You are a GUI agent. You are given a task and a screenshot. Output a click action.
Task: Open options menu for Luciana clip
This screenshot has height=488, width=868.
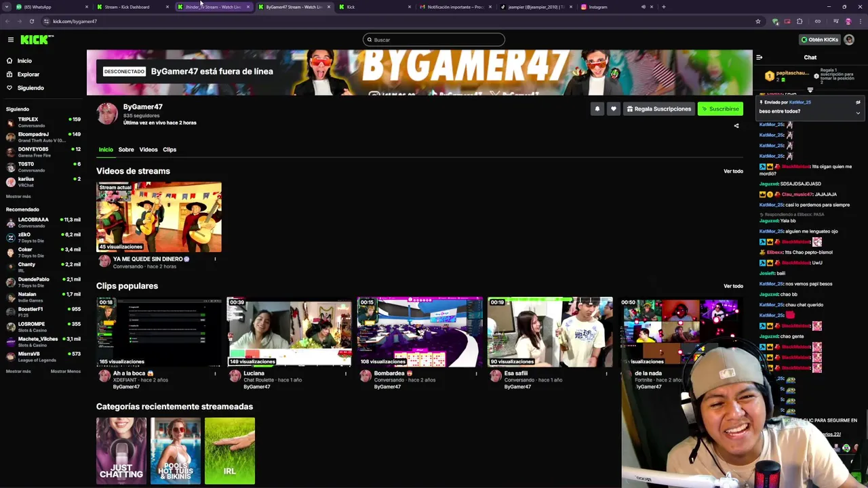click(x=345, y=373)
